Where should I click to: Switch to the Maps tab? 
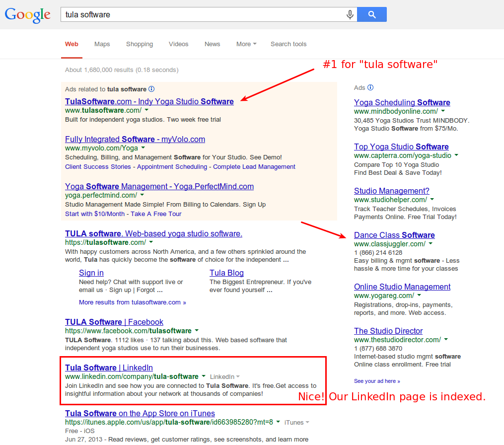pyautogui.click(x=102, y=44)
